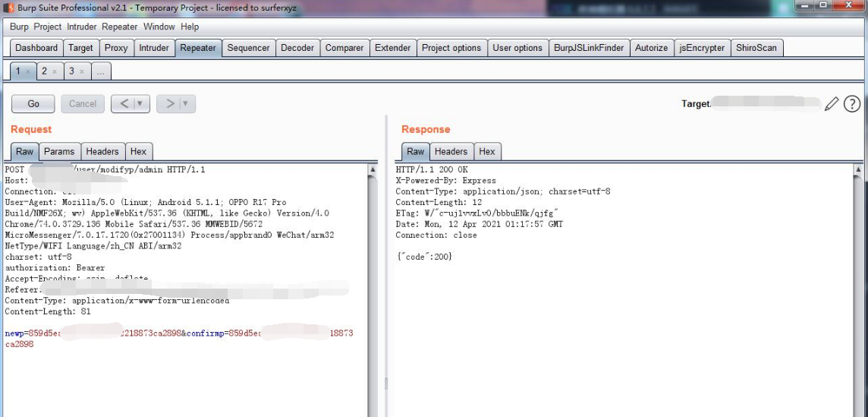Click the {"code":200} response body
This screenshot has height=417, width=868.
424,257
